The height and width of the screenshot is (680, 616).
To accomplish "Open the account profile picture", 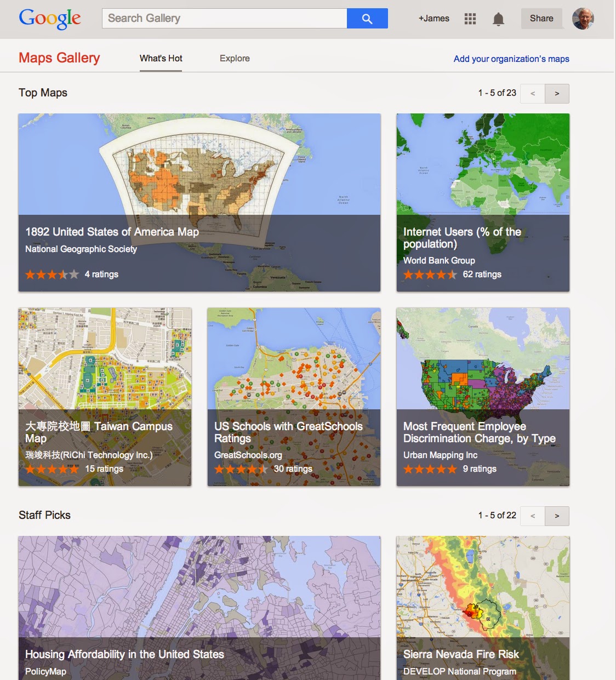I will (x=583, y=19).
